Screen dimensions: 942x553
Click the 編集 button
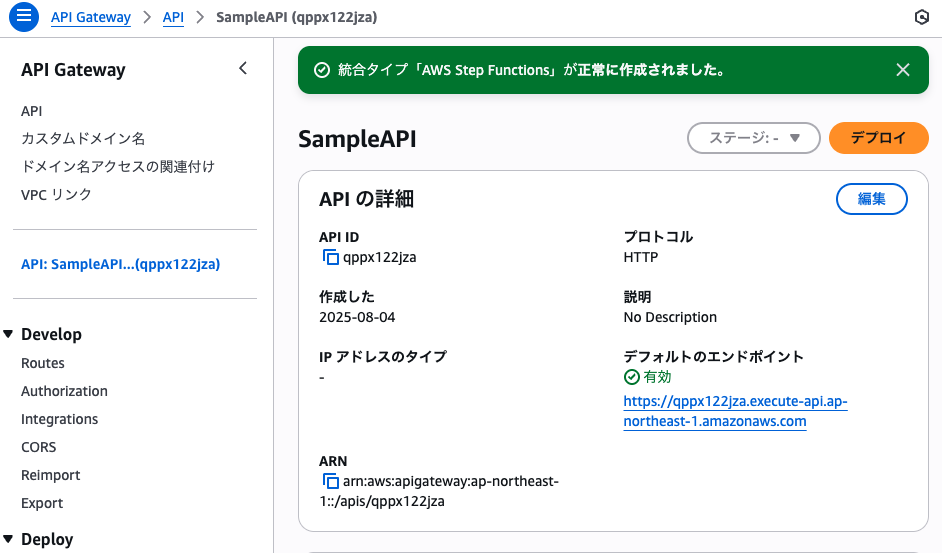coord(871,199)
